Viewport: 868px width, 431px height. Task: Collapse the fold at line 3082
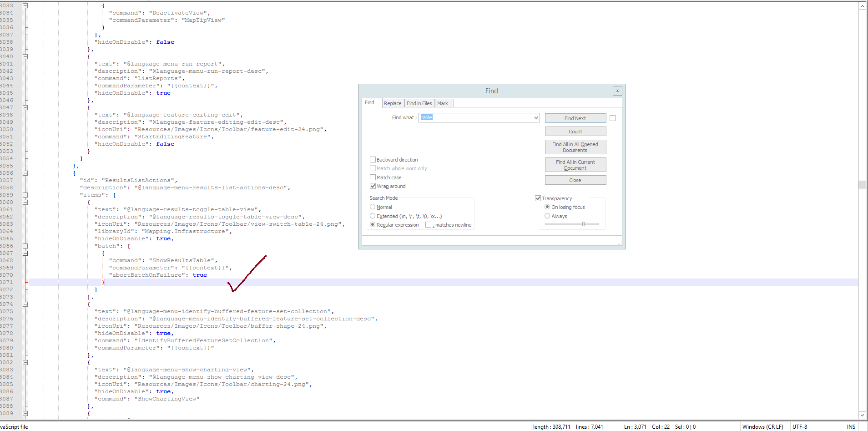25,362
